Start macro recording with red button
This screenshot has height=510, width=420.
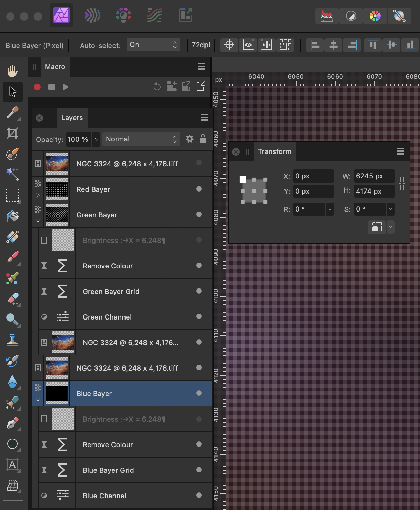[x=37, y=87]
